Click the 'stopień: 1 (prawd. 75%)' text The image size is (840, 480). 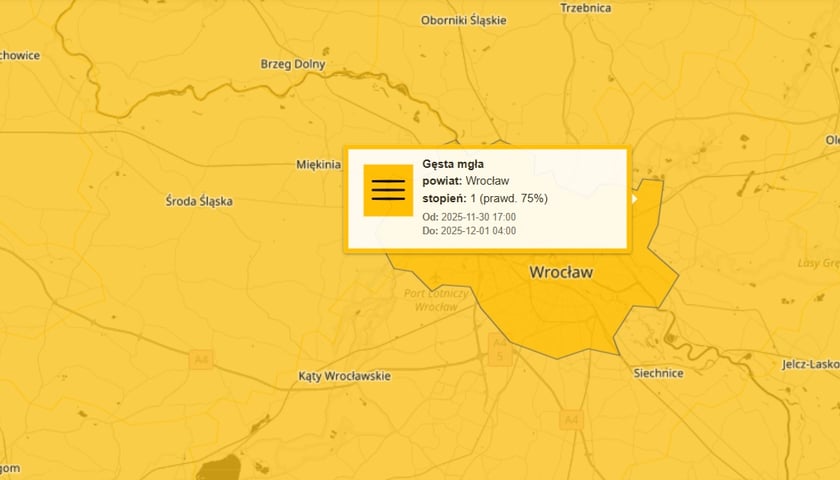point(484,199)
